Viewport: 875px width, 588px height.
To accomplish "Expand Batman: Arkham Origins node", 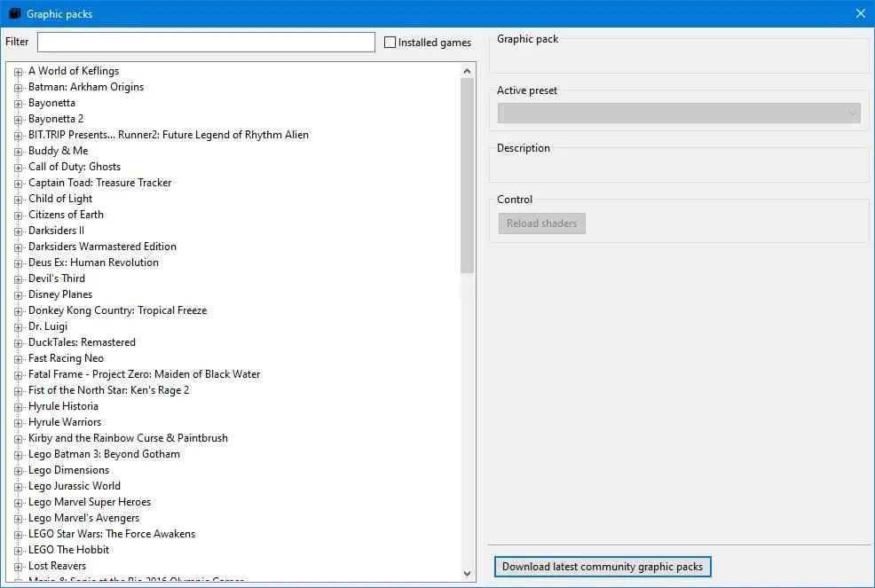I will 18,88.
